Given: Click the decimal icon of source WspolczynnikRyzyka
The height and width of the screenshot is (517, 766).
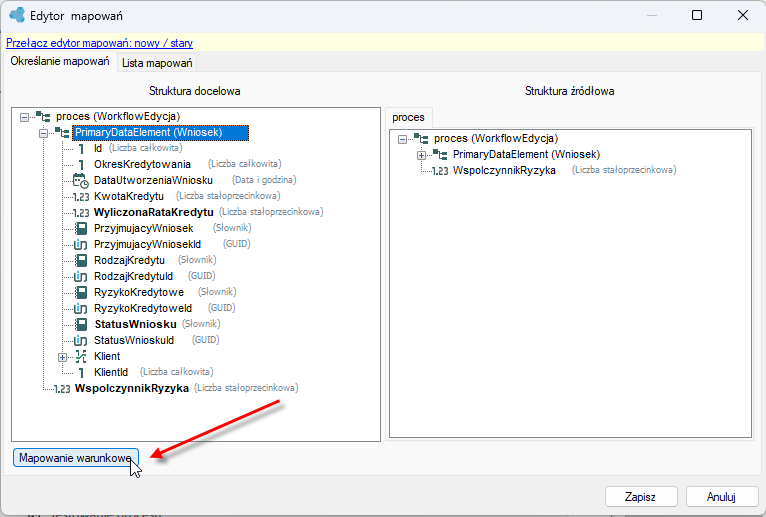Looking at the screenshot, I should pos(440,171).
